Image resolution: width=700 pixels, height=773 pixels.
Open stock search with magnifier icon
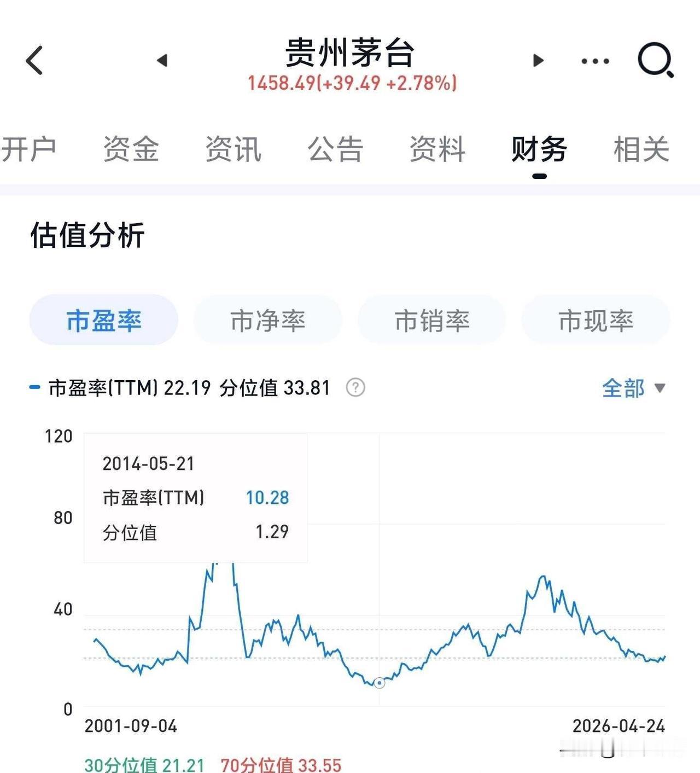pos(656,60)
